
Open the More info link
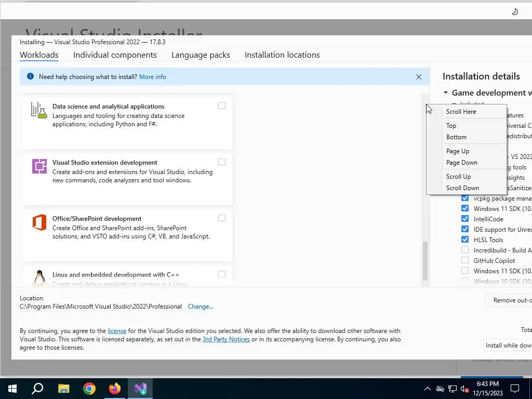click(153, 77)
